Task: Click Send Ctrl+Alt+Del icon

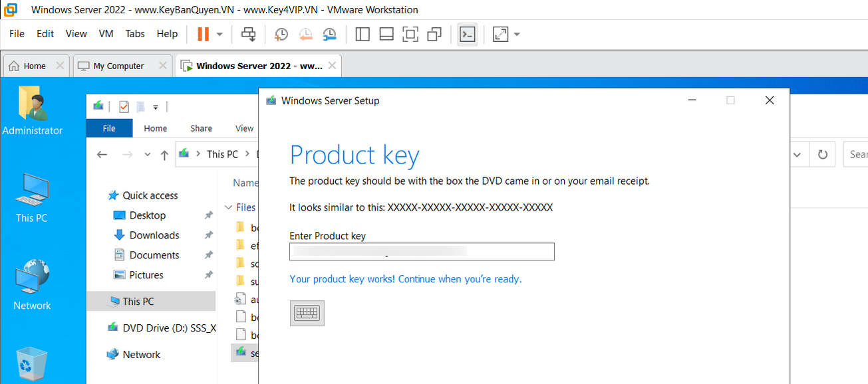Action: tap(249, 34)
